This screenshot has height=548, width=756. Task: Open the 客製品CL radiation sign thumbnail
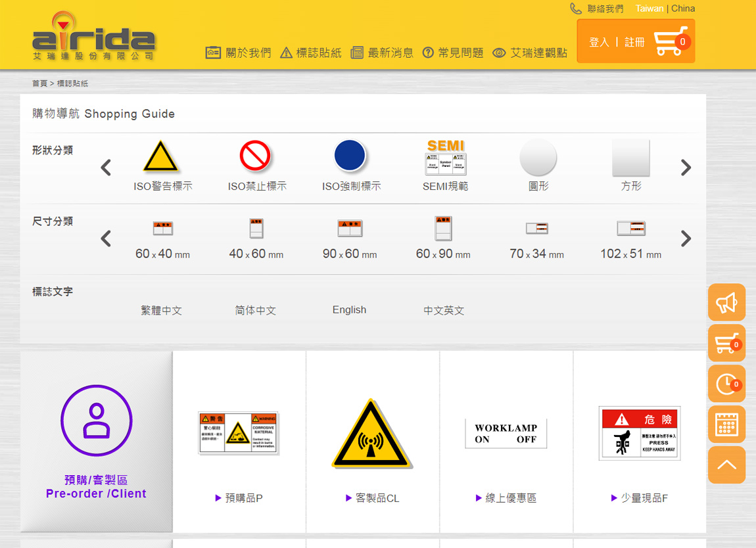pyautogui.click(x=372, y=434)
